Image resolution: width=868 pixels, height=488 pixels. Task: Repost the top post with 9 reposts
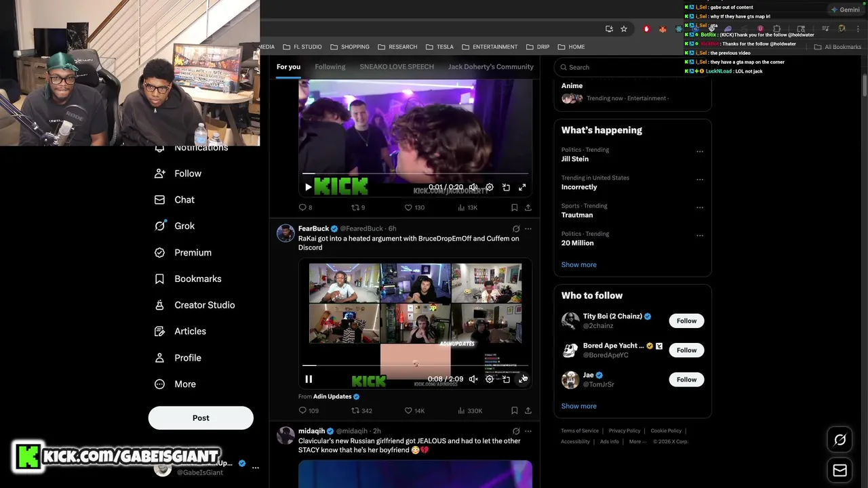358,207
